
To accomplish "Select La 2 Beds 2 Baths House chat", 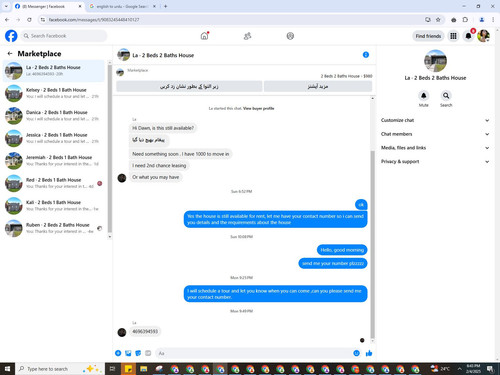I will click(x=54, y=71).
